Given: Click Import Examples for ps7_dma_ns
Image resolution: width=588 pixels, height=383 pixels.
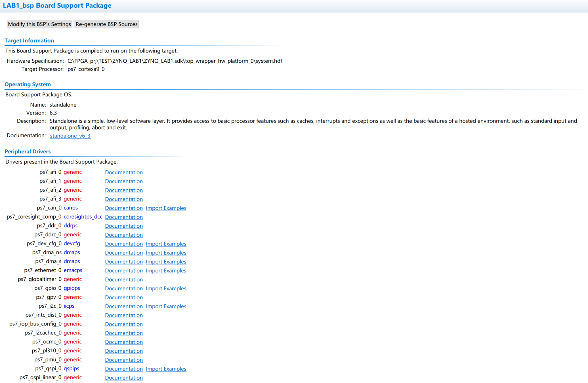Looking at the screenshot, I should 166,253.
